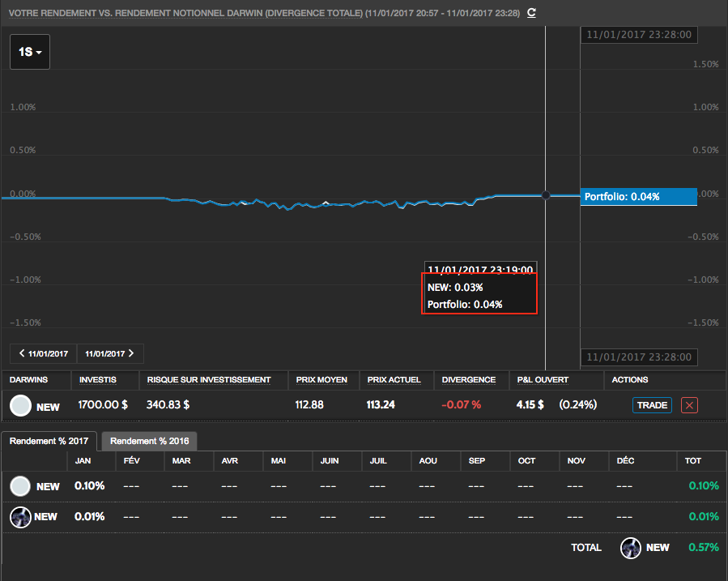Open the 1S timeframe dropdown
The width and height of the screenshot is (728, 581).
(30, 52)
